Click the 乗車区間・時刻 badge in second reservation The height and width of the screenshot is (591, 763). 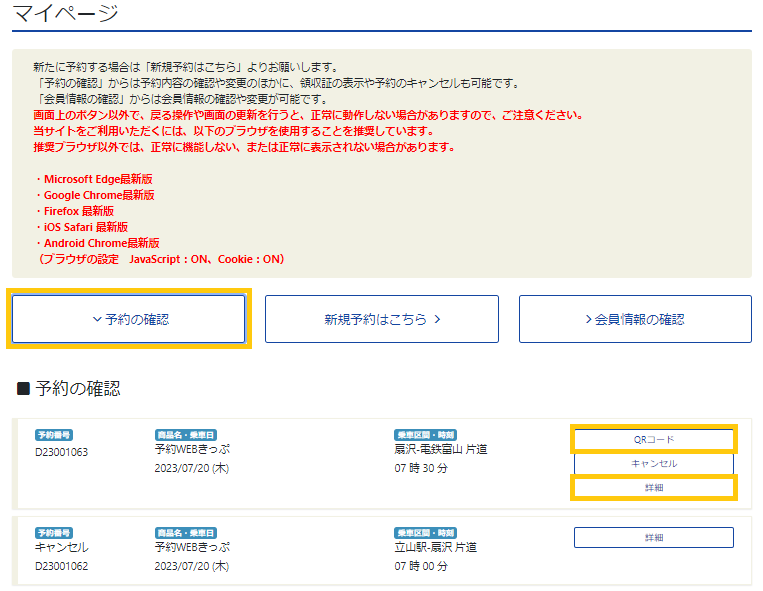(x=425, y=533)
